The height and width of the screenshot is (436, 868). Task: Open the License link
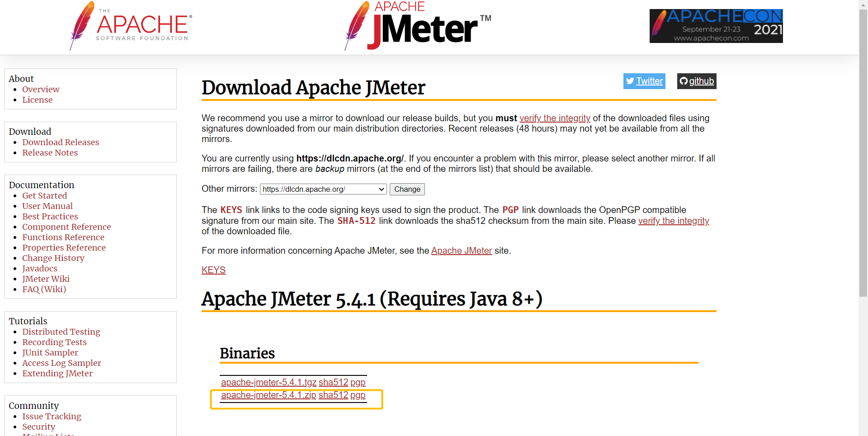pyautogui.click(x=38, y=100)
